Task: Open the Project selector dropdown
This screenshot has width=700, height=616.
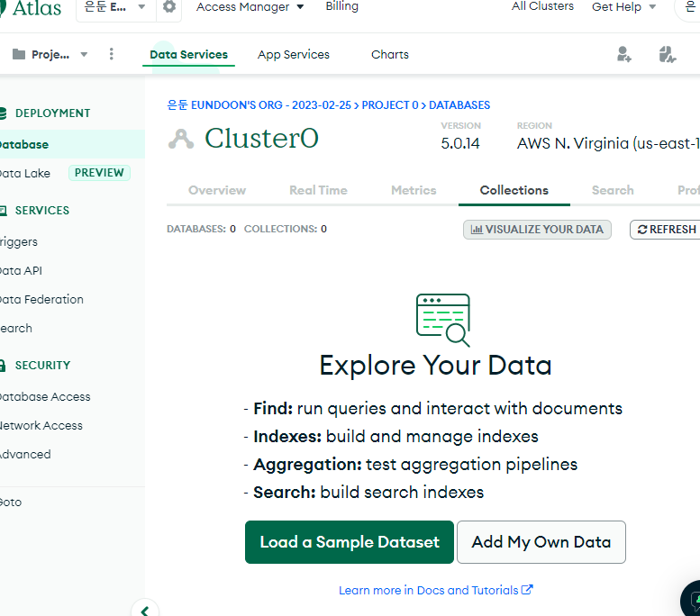Action: [50, 54]
